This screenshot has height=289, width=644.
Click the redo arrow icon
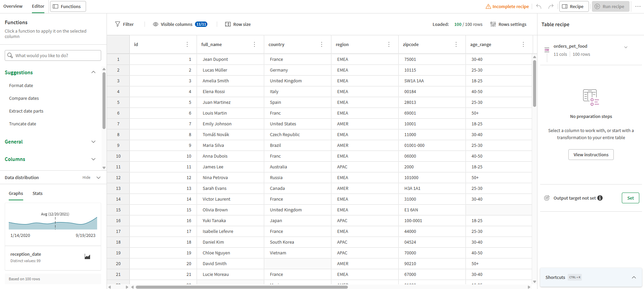[551, 6]
